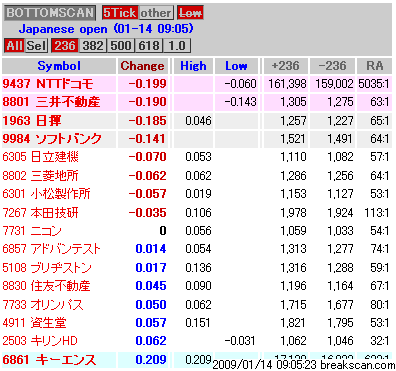Click high value 0.151 for 資生堂
The image size is (396, 371).
(x=198, y=322)
